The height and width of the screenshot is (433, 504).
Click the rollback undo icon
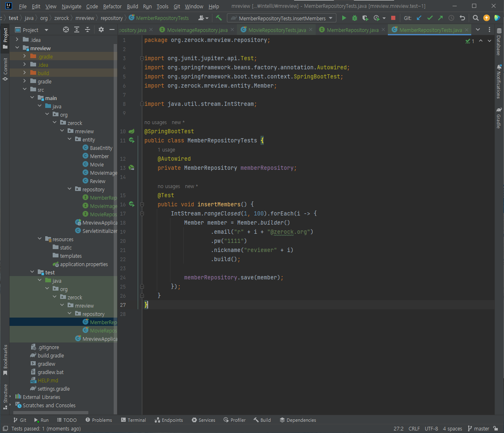coord(462,18)
